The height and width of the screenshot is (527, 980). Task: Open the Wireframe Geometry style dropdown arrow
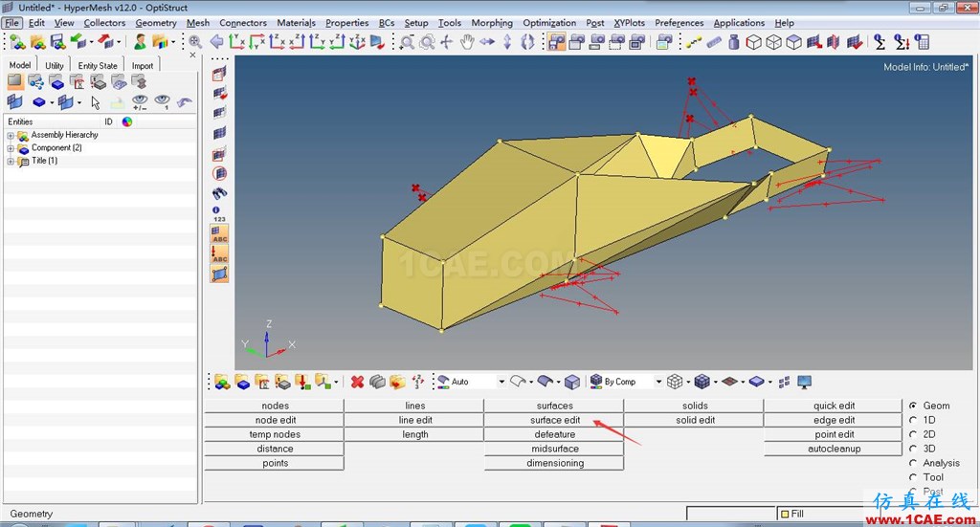pyautogui.click(x=531, y=382)
